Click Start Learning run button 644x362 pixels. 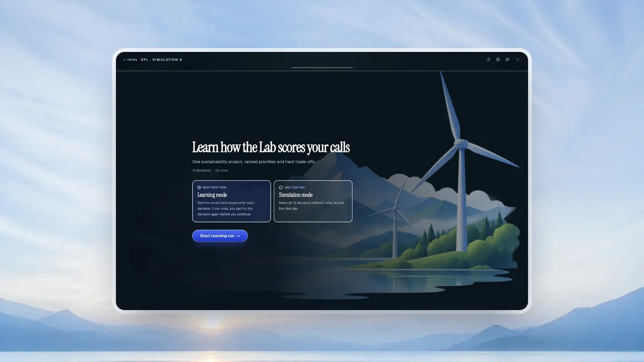(220, 236)
